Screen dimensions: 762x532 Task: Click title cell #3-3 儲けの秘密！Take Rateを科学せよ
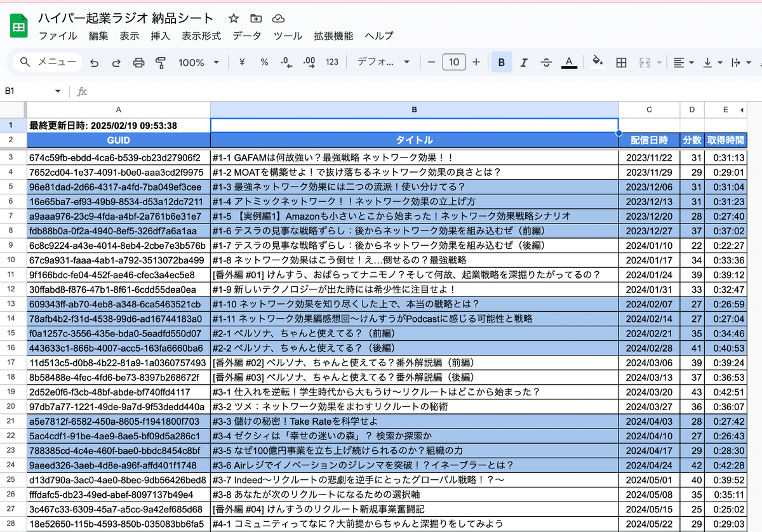coord(414,421)
